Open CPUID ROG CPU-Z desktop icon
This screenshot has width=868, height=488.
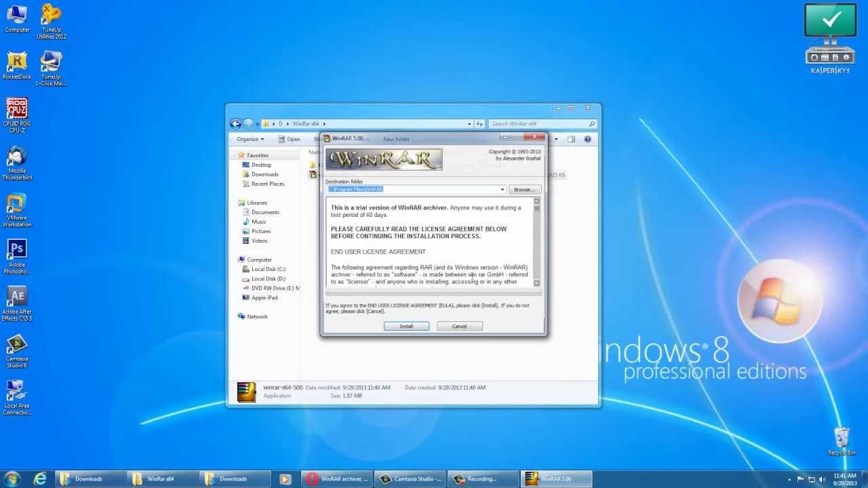[x=17, y=116]
